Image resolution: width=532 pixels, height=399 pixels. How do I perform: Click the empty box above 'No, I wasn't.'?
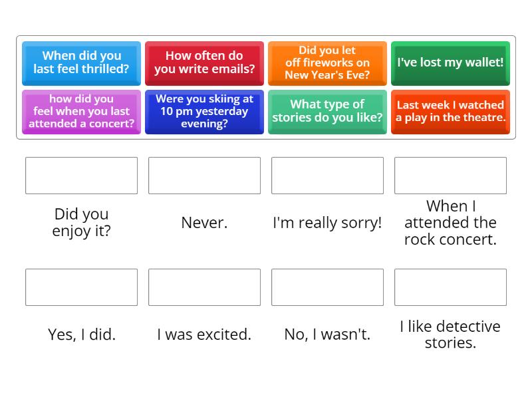coord(327,287)
